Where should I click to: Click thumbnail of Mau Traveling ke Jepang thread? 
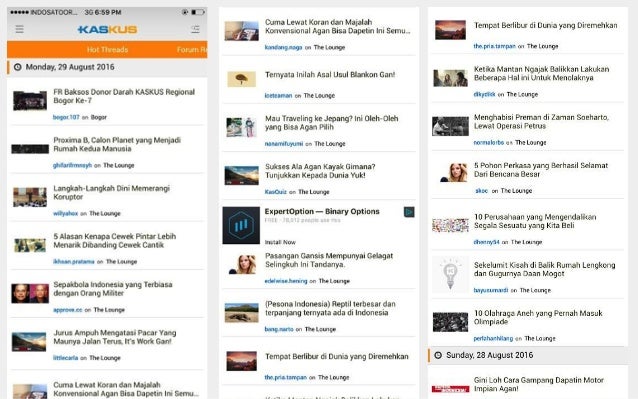(x=241, y=127)
